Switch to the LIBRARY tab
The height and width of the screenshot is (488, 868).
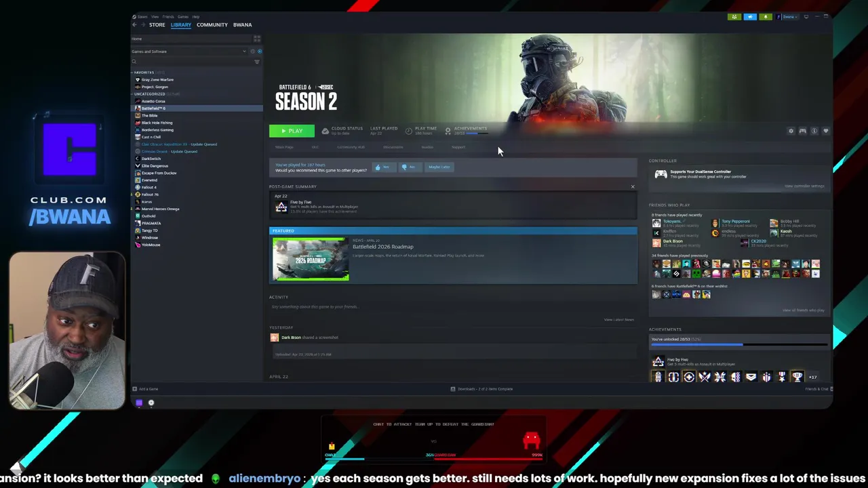pyautogui.click(x=180, y=25)
